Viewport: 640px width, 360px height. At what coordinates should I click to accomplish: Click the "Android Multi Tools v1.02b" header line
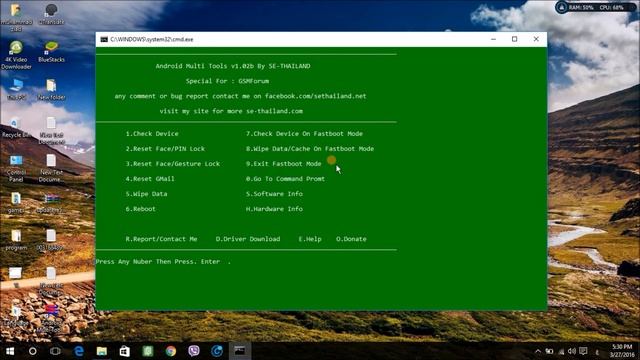click(x=233, y=66)
